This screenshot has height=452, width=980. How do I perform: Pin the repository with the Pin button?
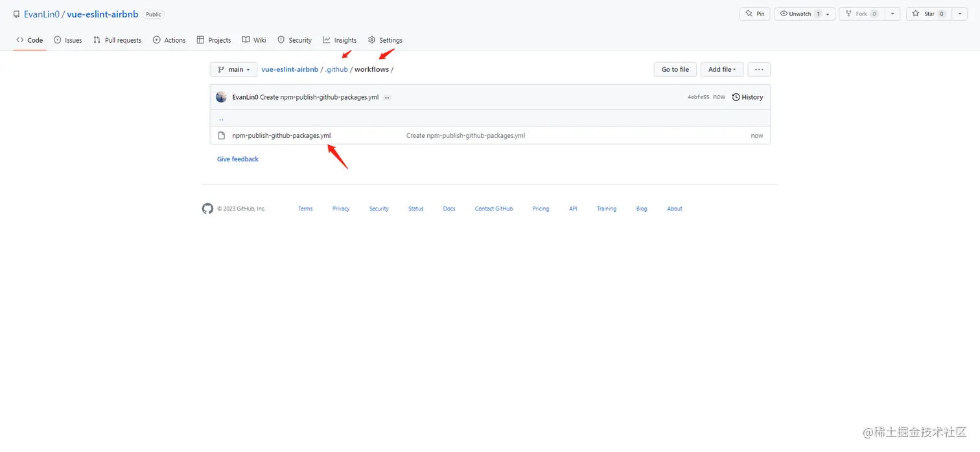(755, 14)
